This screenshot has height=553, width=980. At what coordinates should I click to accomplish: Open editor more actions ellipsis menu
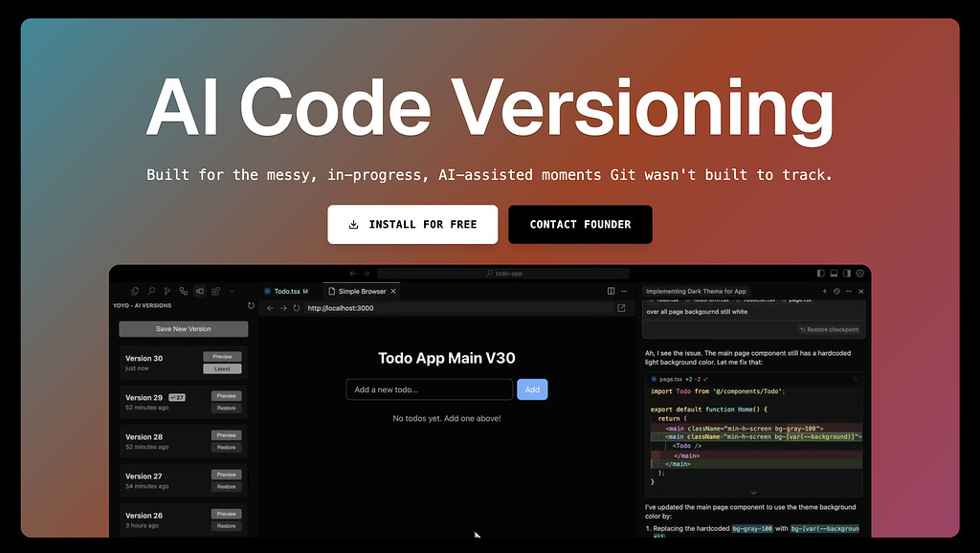(624, 291)
